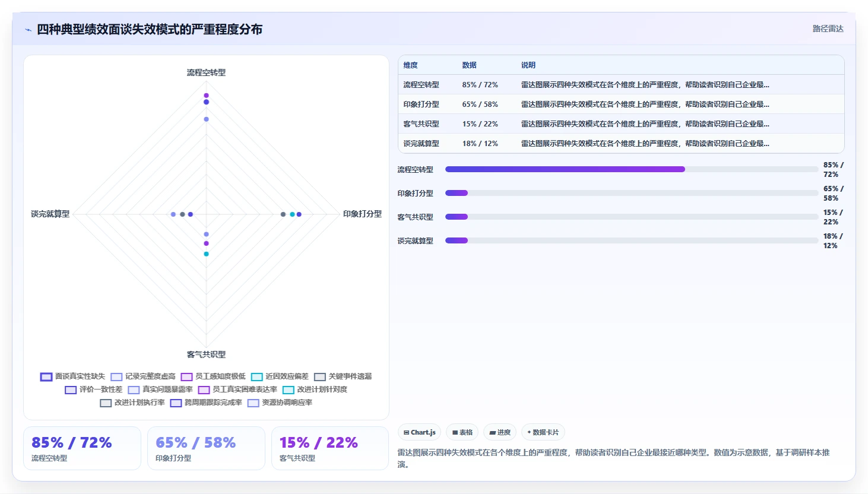The image size is (868, 494).
Task: Toggle the 关键事件遗漏 legend series
Action: point(343,376)
